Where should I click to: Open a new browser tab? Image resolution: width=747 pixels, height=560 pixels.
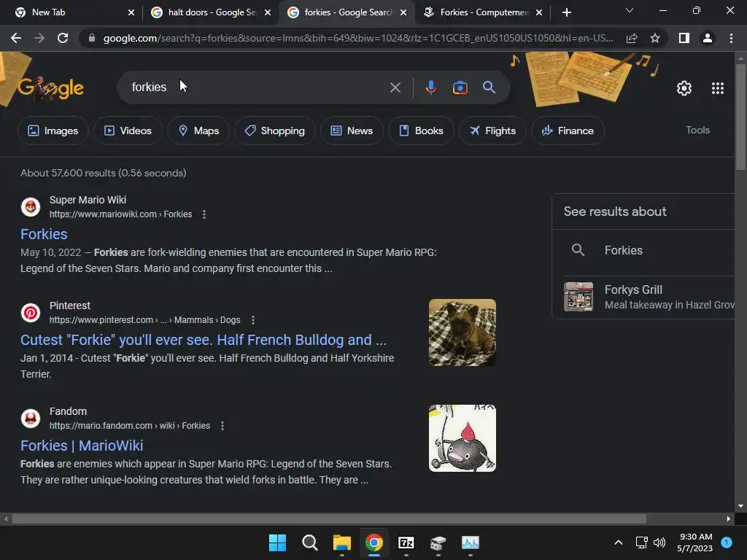coord(566,12)
